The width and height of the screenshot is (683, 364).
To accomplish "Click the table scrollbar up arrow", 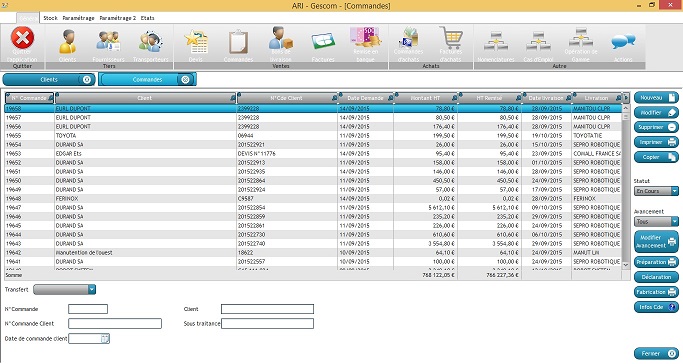I will [626, 108].
